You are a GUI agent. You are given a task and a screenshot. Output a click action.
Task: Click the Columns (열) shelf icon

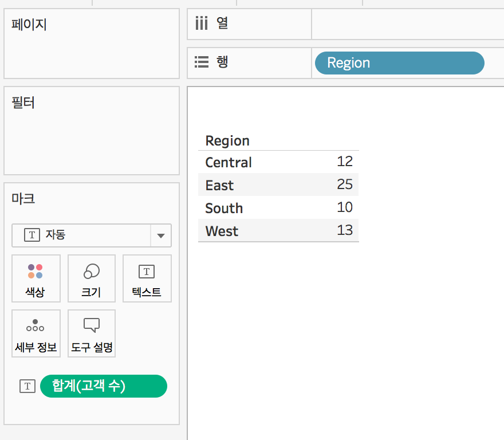[x=201, y=23]
